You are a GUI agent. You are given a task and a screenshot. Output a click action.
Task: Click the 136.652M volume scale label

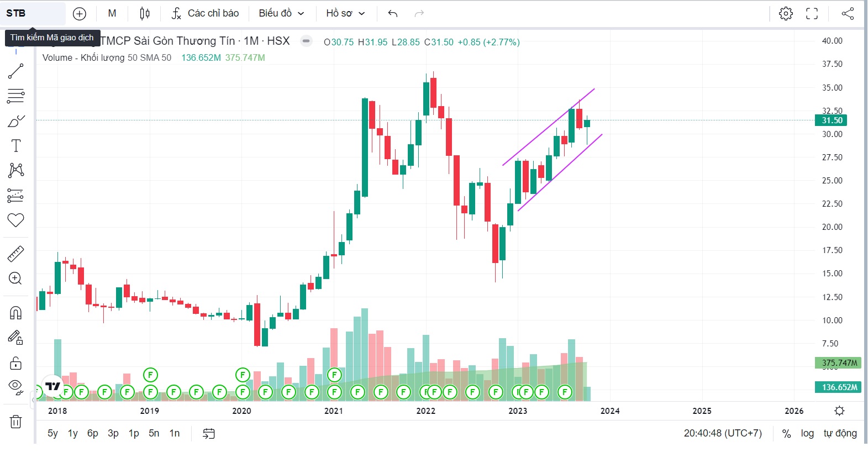coord(838,387)
